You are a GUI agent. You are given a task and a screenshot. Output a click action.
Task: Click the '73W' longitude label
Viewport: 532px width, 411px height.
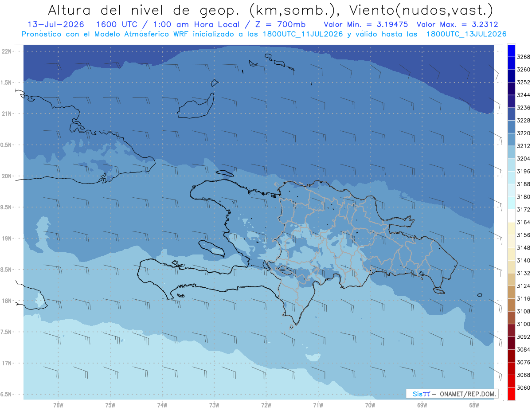pyautogui.click(x=214, y=405)
